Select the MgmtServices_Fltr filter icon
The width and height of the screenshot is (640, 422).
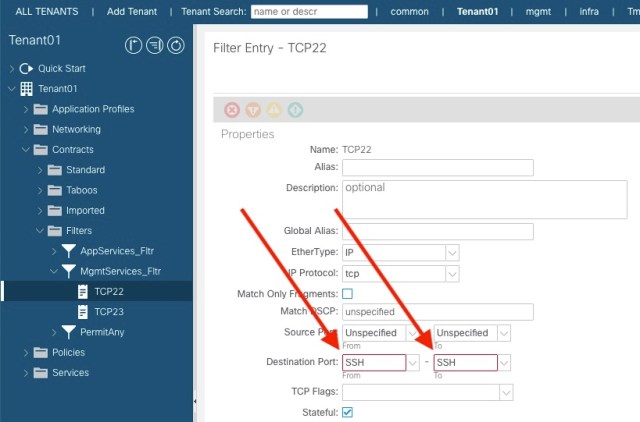[69, 270]
